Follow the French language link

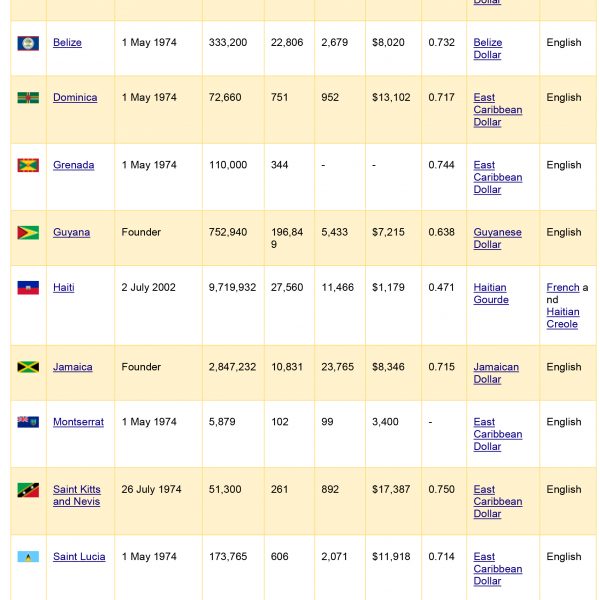(x=563, y=287)
